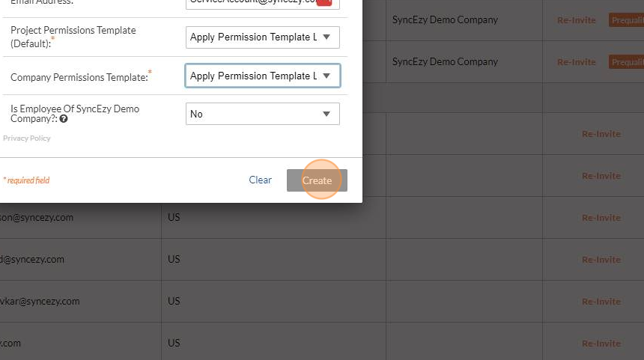Expand the Project Permissions Template dropdown

262,37
